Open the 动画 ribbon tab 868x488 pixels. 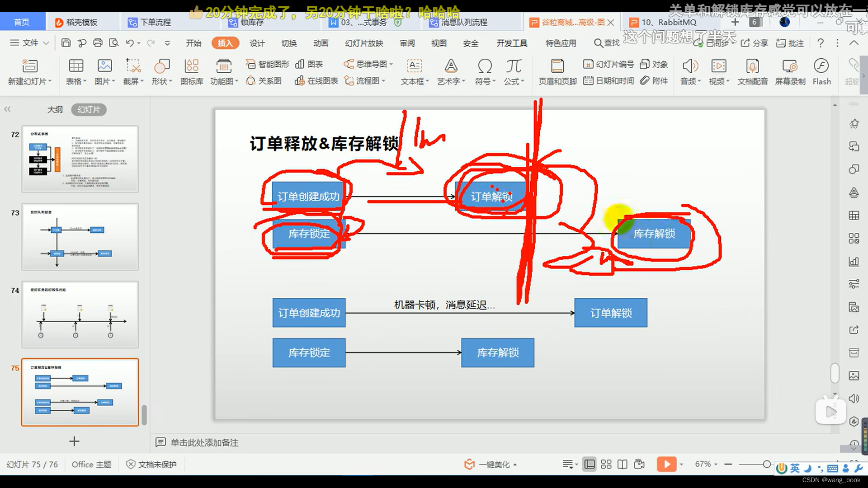[x=321, y=43]
